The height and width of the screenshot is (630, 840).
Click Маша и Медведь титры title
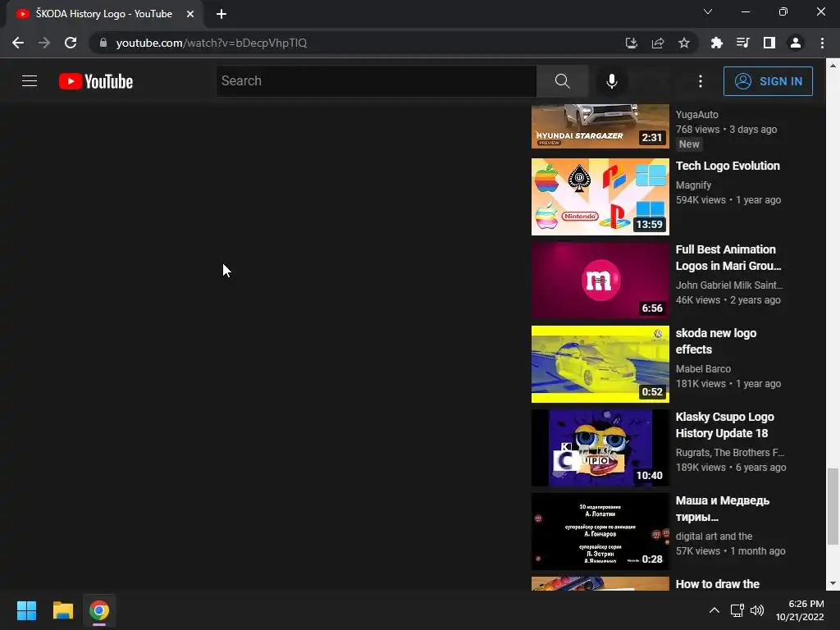(722, 509)
